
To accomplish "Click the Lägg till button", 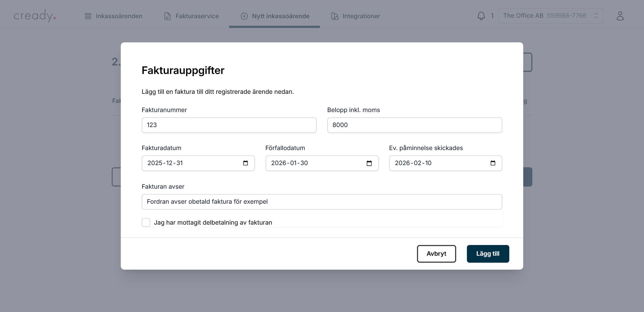I will (488, 254).
